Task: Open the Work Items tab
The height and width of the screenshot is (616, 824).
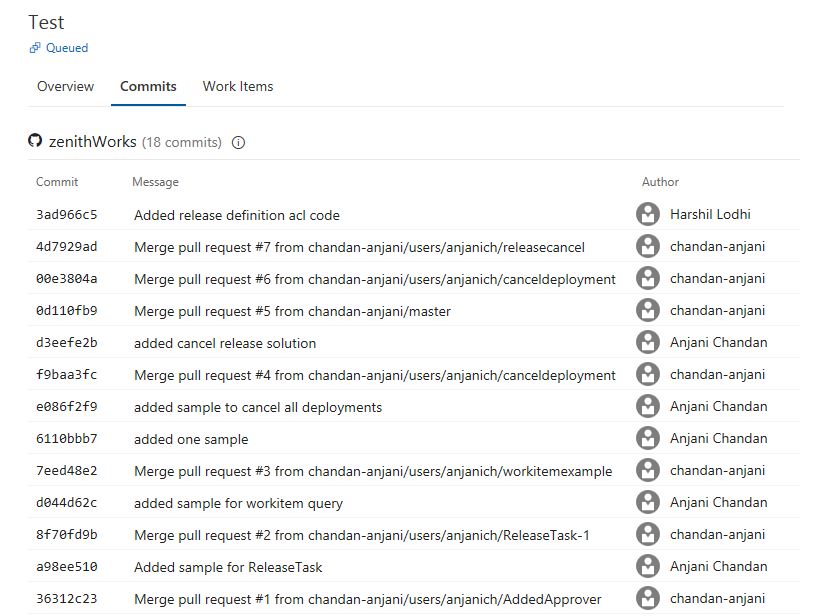Action: [x=237, y=86]
